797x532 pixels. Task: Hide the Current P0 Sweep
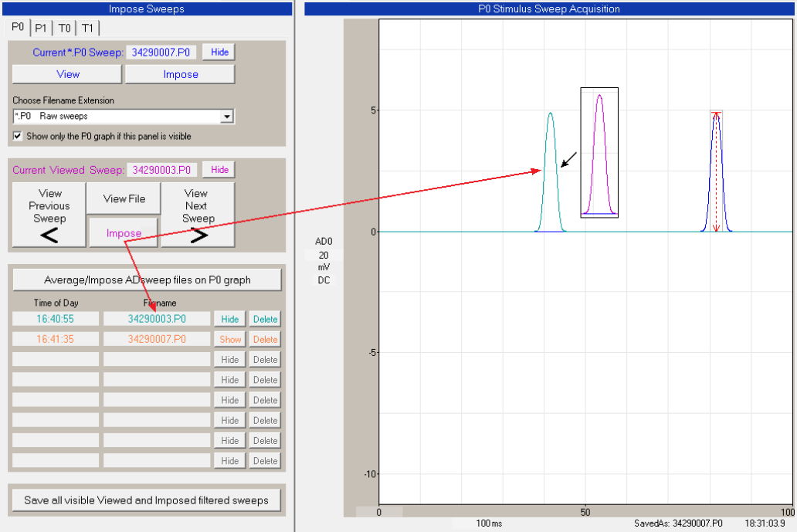click(219, 52)
